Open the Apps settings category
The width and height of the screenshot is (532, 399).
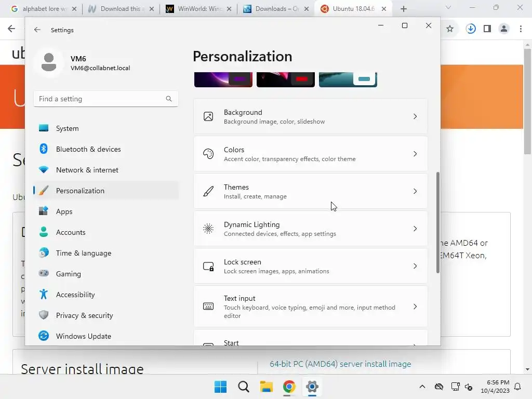[x=106, y=211]
